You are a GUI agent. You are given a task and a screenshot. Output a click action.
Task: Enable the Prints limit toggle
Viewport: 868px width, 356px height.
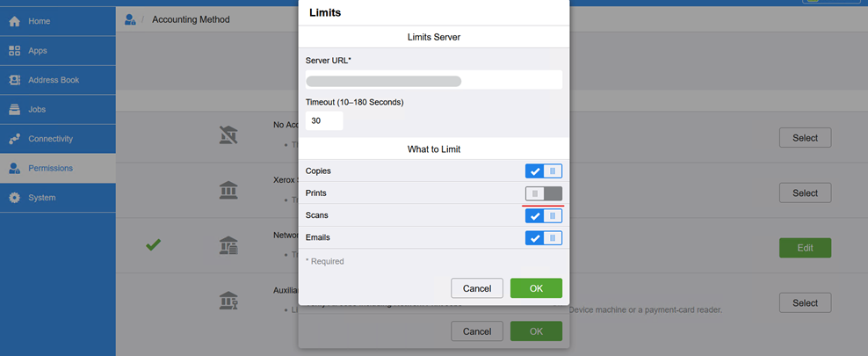click(x=543, y=193)
